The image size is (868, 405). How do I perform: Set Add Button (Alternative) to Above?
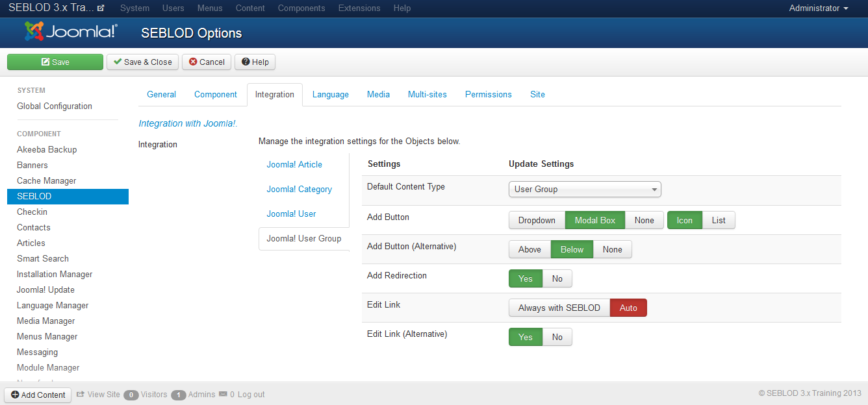coord(530,249)
